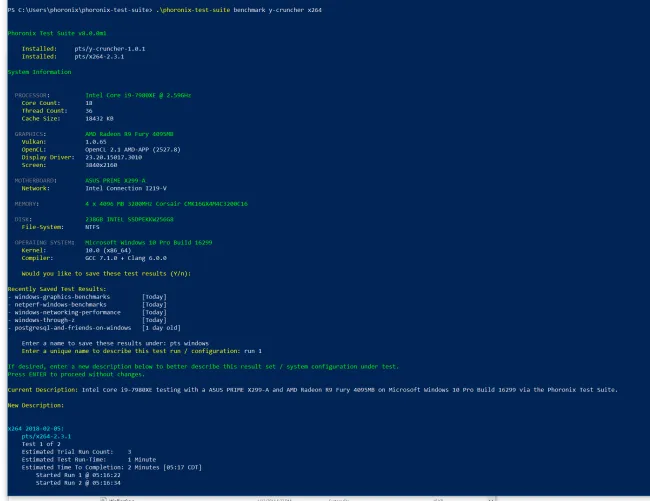Click the 'windows-networking-performance' saved result
Image resolution: width=650 pixels, height=501 pixels.
(x=68, y=312)
